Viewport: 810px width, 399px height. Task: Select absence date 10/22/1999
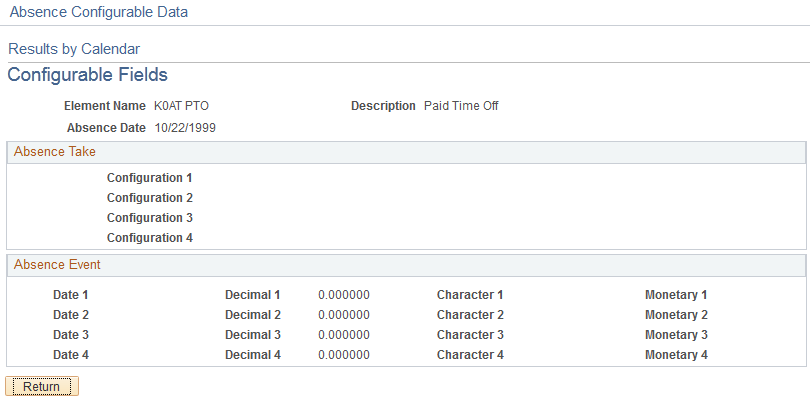[185, 128]
